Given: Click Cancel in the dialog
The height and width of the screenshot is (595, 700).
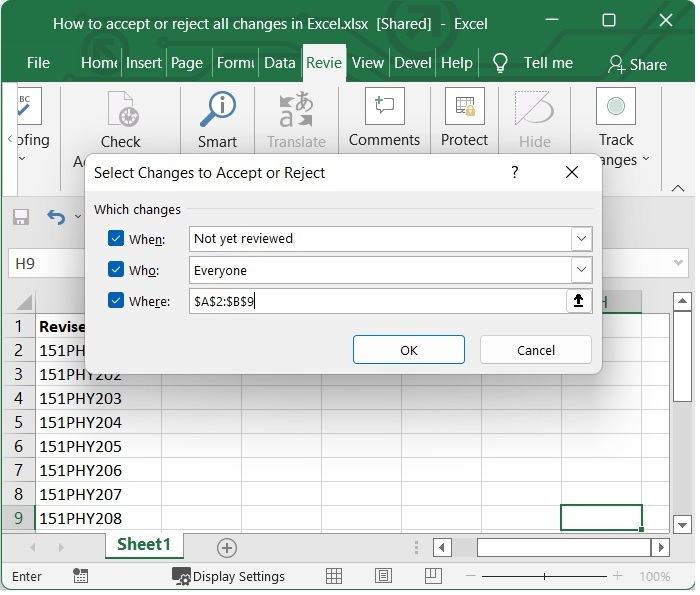Looking at the screenshot, I should 535,350.
